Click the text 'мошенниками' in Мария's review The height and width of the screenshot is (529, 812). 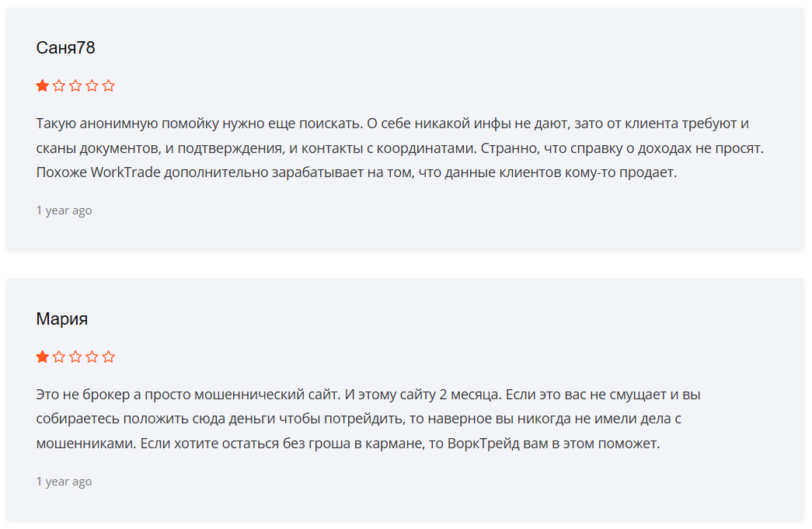point(86,444)
